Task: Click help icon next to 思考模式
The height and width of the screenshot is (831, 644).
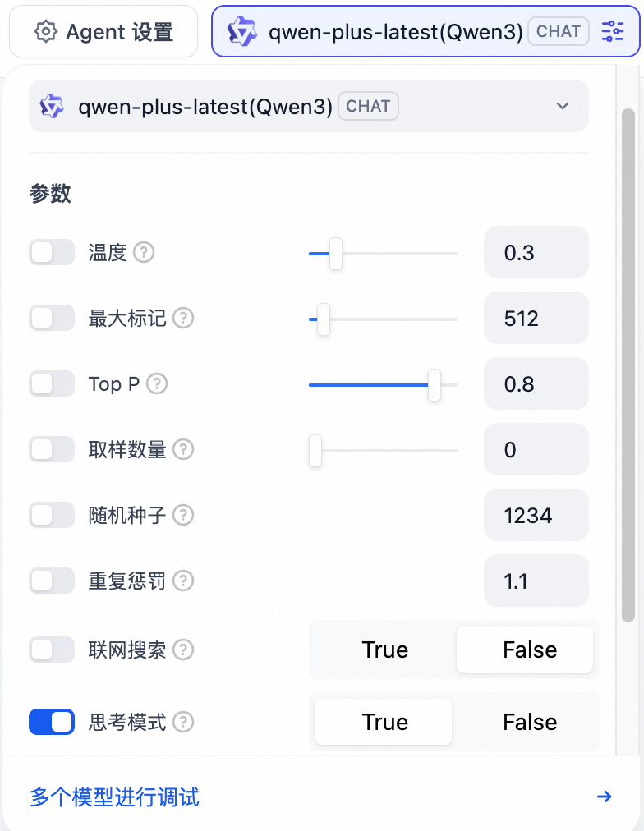Action: 183,723
